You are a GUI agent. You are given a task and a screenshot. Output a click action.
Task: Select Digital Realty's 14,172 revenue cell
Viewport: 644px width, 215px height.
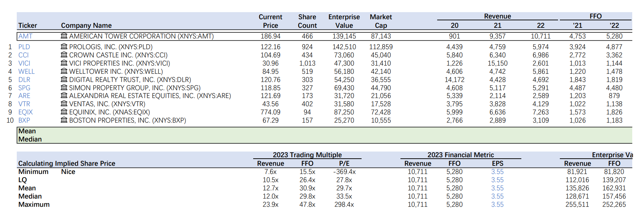[455, 80]
